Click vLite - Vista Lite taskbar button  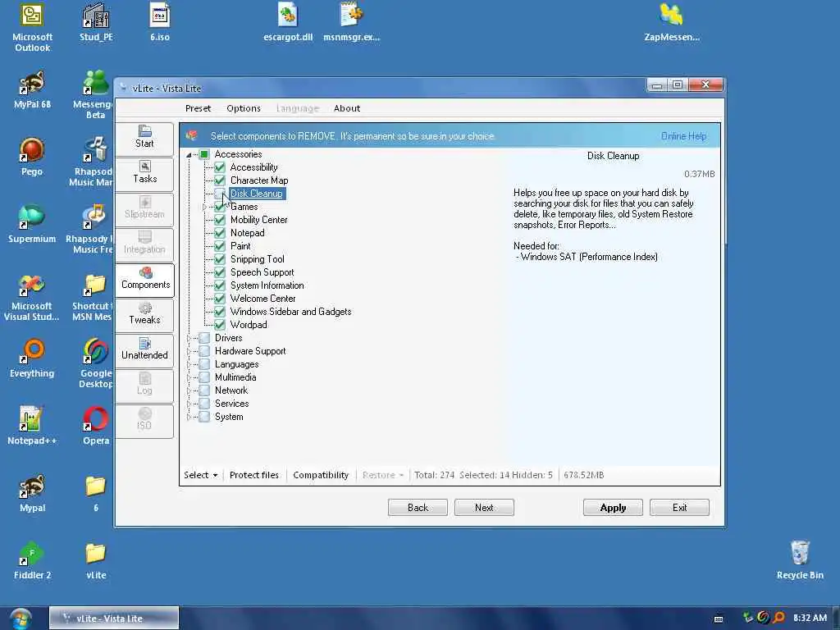tap(113, 619)
